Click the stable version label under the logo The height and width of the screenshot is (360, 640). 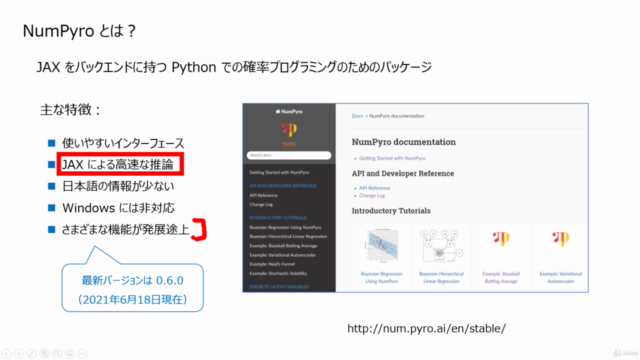coord(289,144)
